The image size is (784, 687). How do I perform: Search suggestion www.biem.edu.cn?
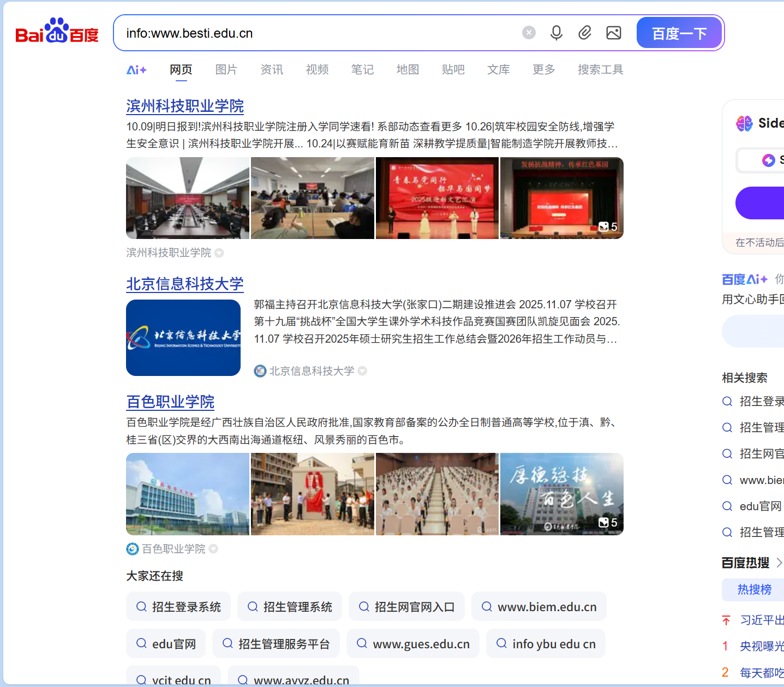tap(539, 607)
